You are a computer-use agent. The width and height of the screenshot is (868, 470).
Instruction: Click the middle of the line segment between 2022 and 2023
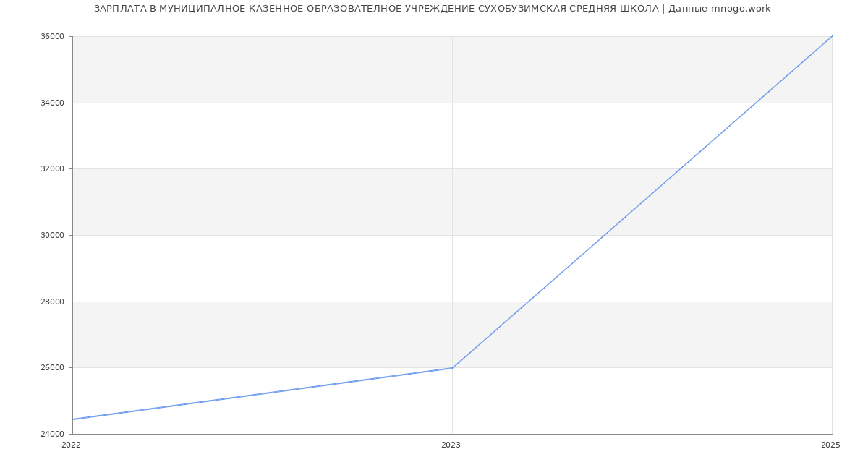(x=263, y=393)
